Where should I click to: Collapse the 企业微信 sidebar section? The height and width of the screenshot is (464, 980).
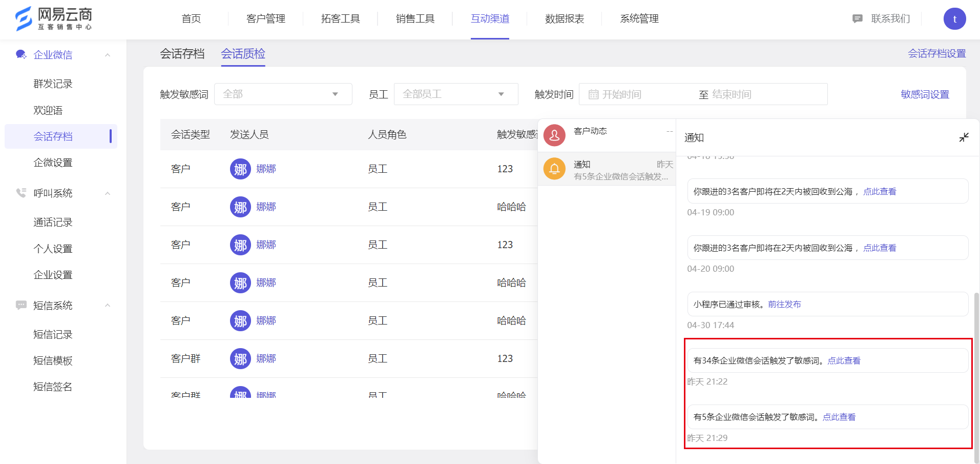[108, 55]
